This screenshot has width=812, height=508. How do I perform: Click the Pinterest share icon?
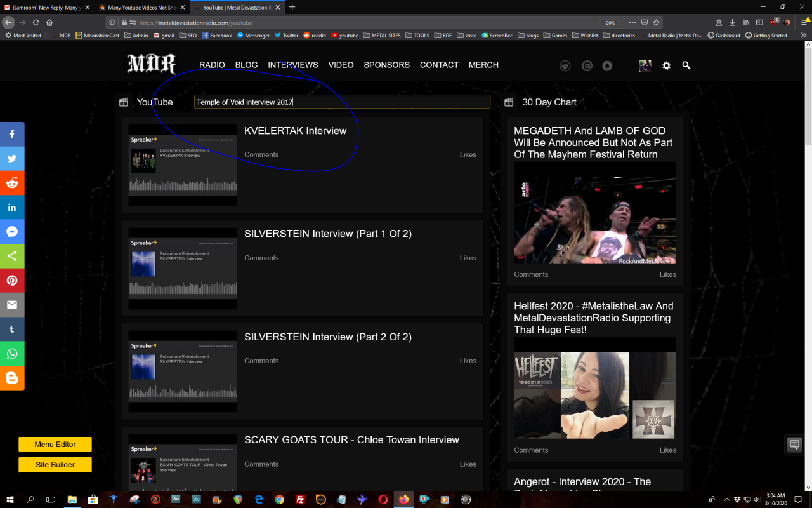pos(12,280)
